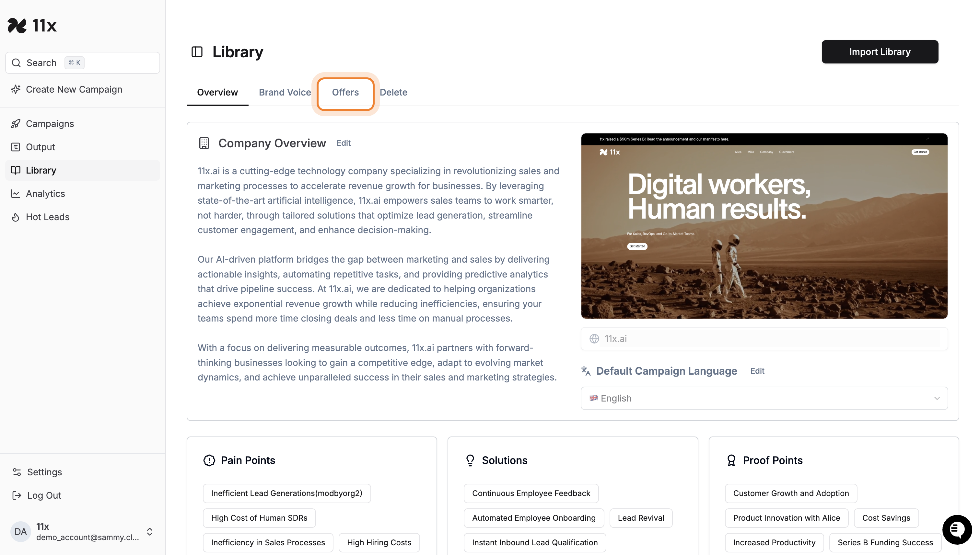Click the sparkle icon beside Create New Campaign

point(16,89)
